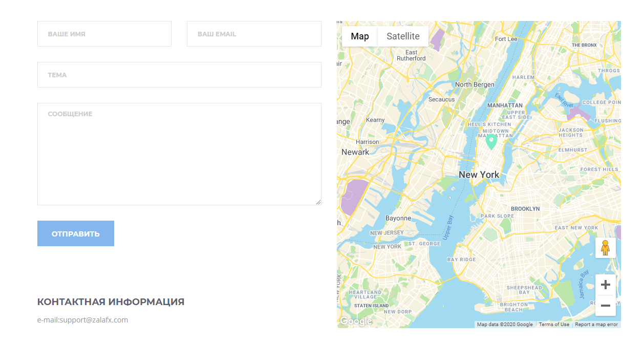
Task: Click the East Rutherford map label
Action: (411, 55)
